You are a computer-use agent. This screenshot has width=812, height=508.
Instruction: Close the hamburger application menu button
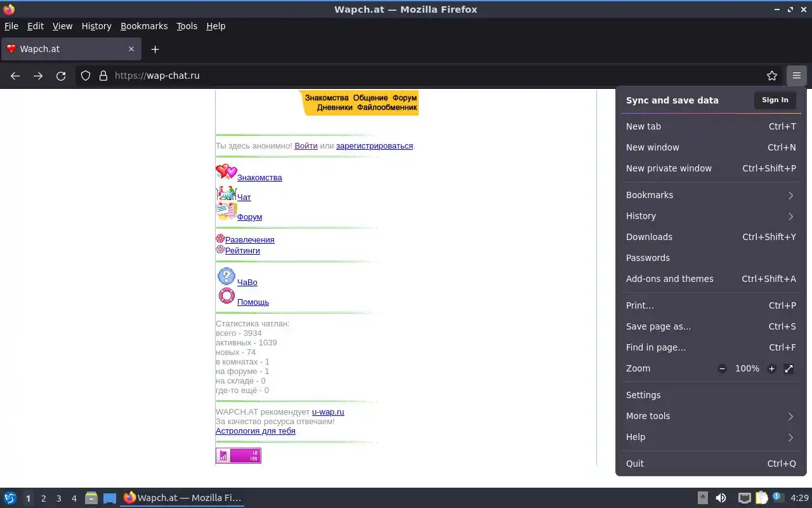796,76
